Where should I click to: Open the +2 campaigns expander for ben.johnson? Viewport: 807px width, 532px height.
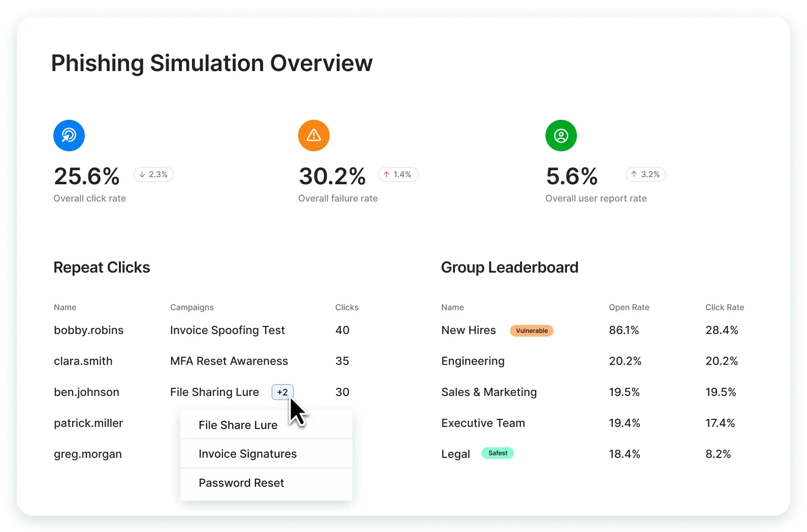tap(282, 392)
